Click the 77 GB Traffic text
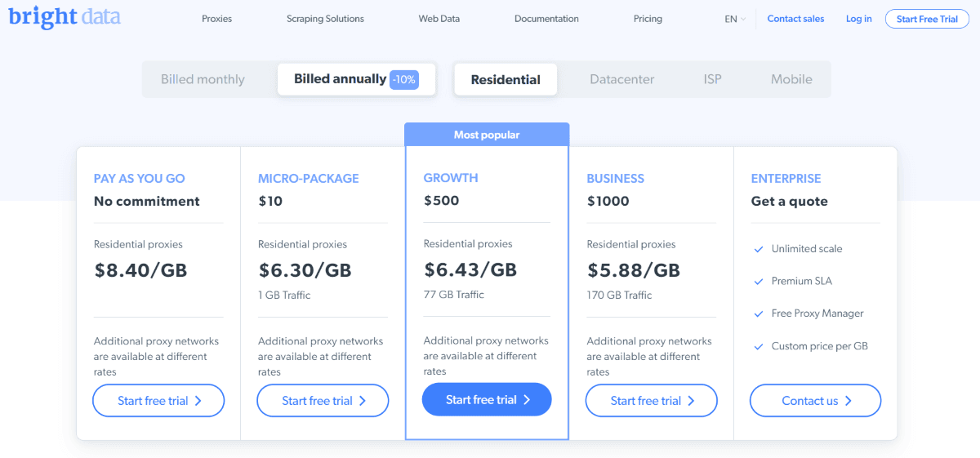Image resolution: width=980 pixels, height=458 pixels. pyautogui.click(x=454, y=294)
